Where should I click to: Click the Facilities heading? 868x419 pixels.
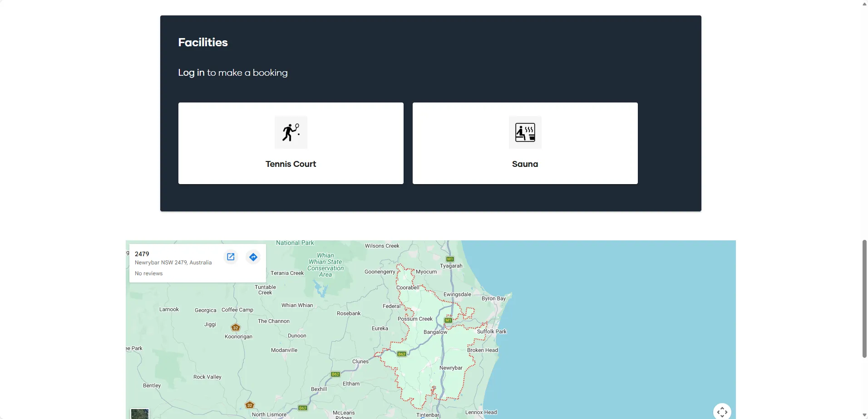coord(203,42)
